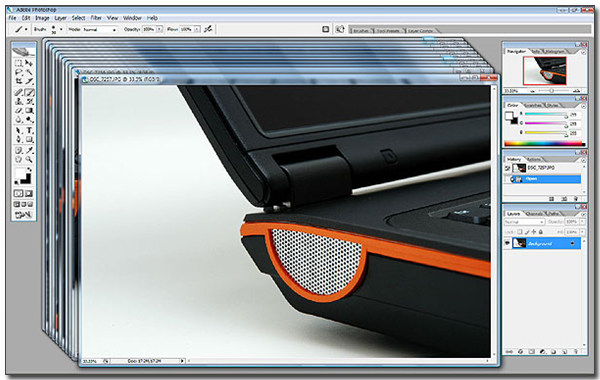Select the Open step in History panel

click(x=543, y=179)
